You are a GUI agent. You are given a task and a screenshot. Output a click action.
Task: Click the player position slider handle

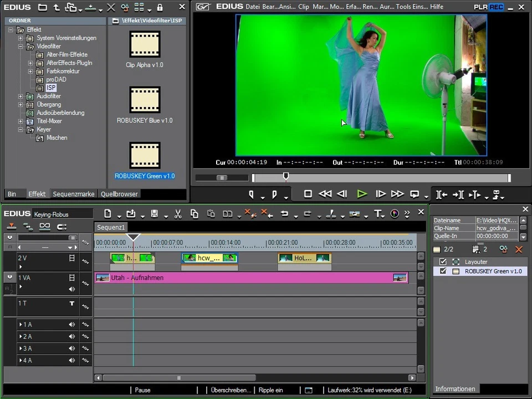tap(286, 176)
